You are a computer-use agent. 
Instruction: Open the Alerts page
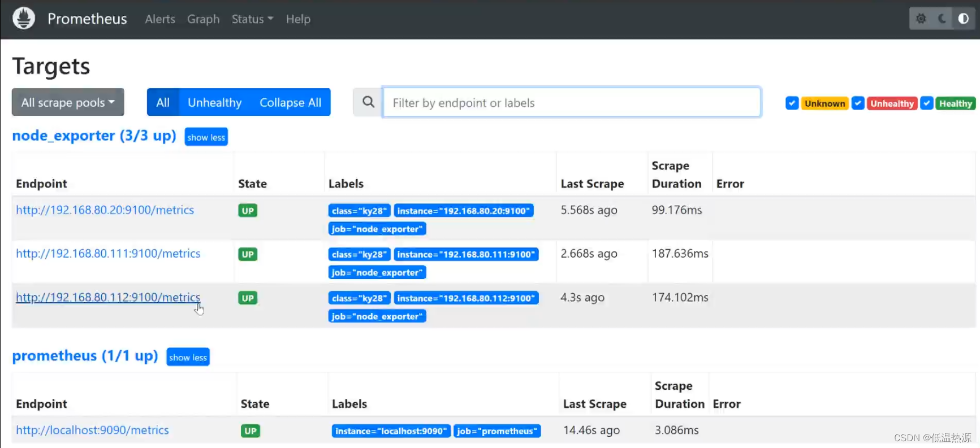(160, 19)
